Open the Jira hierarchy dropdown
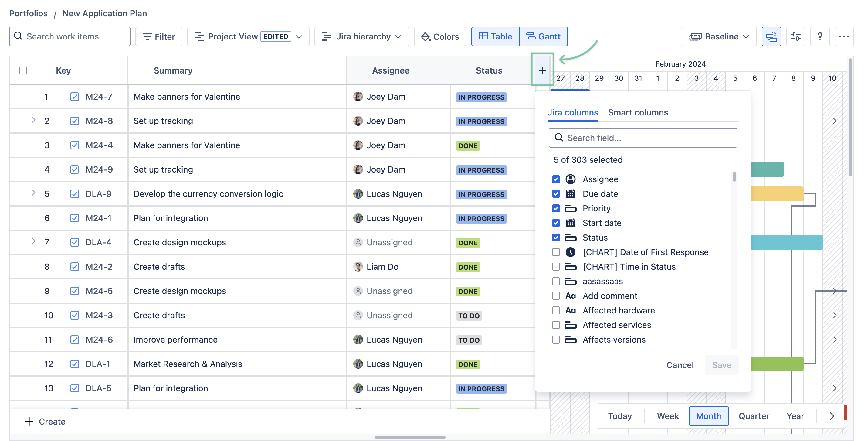 [x=361, y=36]
